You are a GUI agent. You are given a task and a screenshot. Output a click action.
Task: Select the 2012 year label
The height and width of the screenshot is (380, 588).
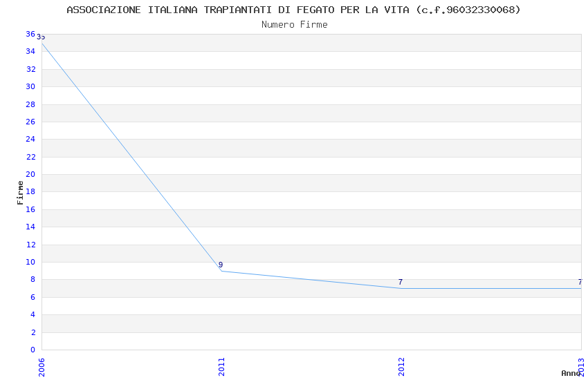(x=402, y=367)
